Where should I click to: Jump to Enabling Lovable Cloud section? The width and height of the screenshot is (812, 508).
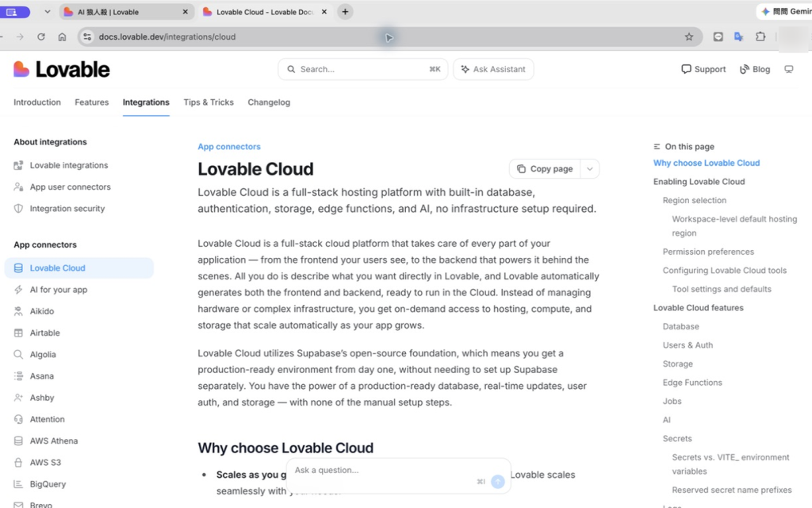coord(699,182)
